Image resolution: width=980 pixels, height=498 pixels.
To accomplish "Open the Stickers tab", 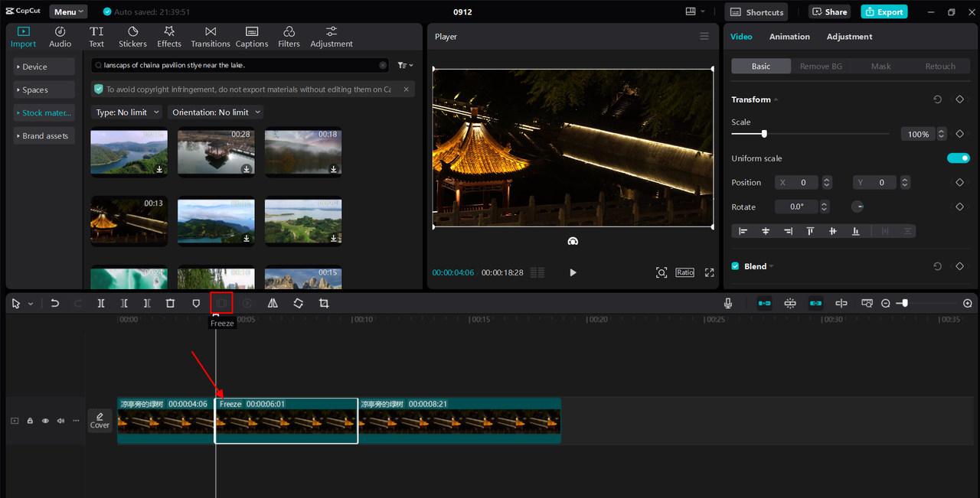I will point(132,37).
